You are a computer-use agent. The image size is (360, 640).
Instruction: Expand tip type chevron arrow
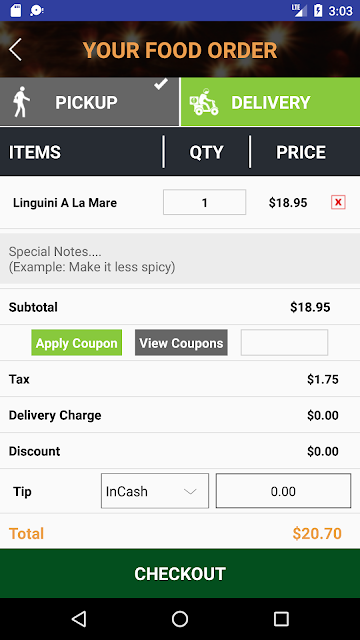pos(190,491)
